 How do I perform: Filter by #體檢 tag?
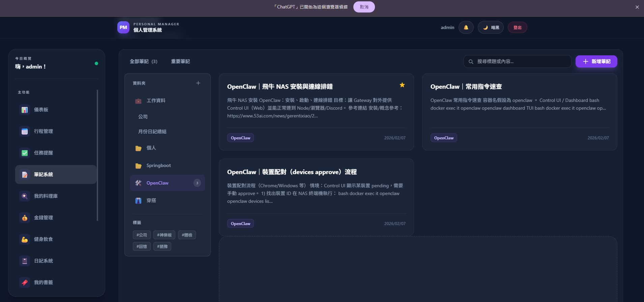(x=187, y=235)
